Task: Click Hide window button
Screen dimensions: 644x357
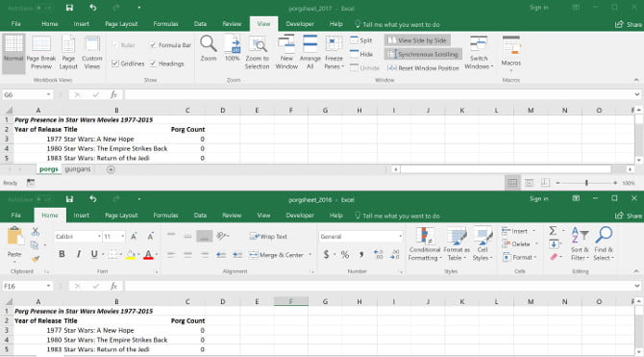Action: pos(361,54)
